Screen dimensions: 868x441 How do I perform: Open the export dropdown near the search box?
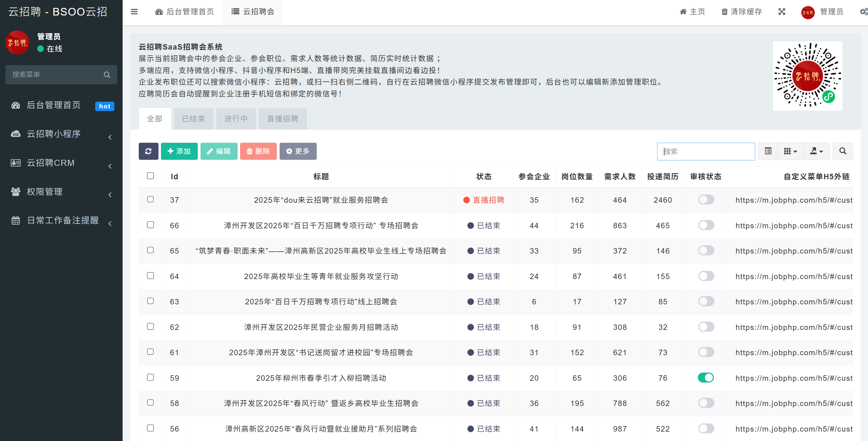(817, 151)
